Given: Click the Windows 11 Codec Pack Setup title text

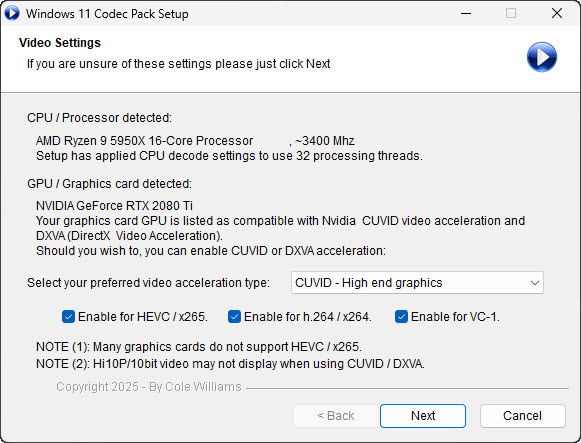Looking at the screenshot, I should pos(107,14).
